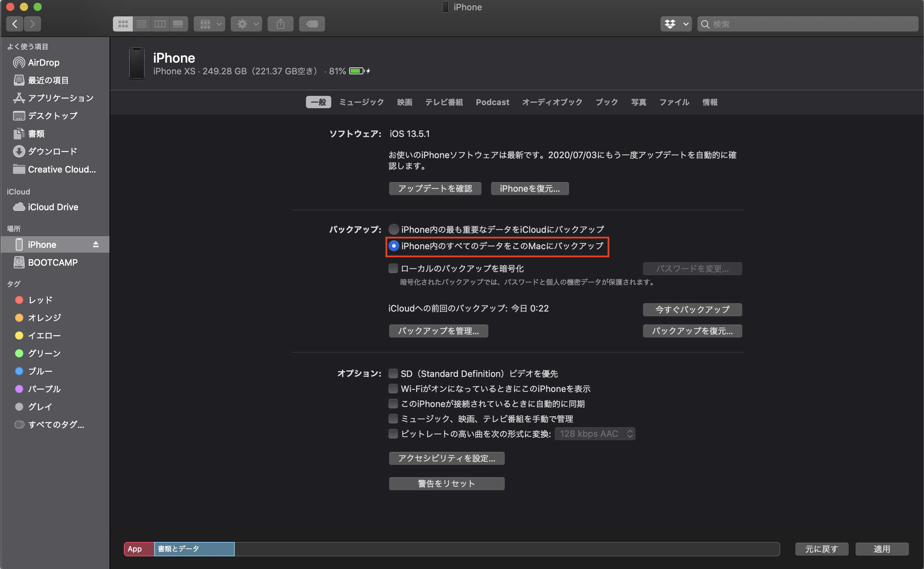
Task: Switch to the Podcast tab
Action: [x=492, y=102]
